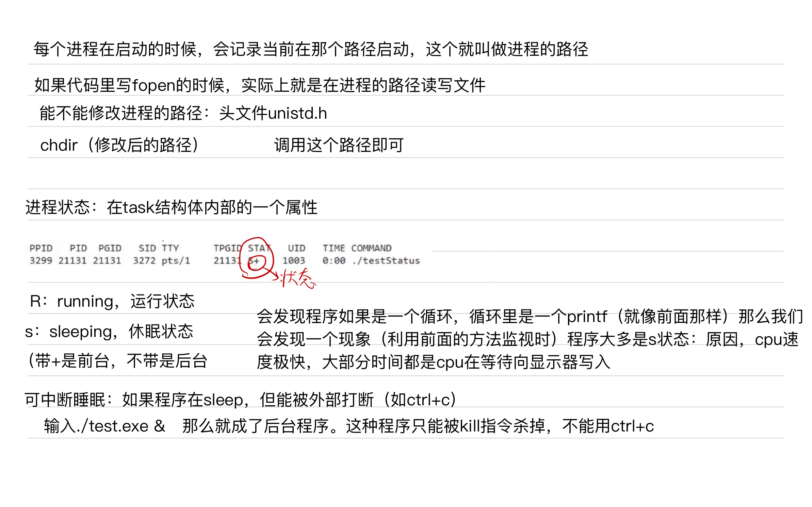Click the first line about 进程的路径

[310, 49]
